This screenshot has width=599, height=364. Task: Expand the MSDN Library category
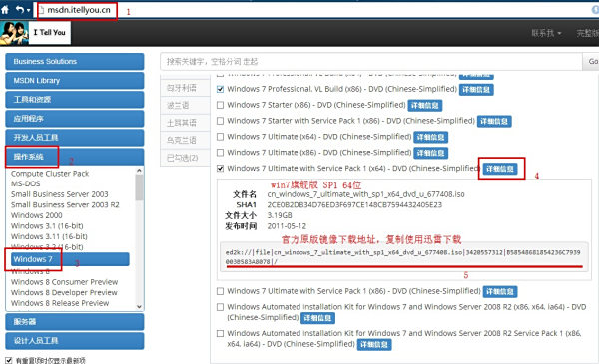[x=75, y=81]
